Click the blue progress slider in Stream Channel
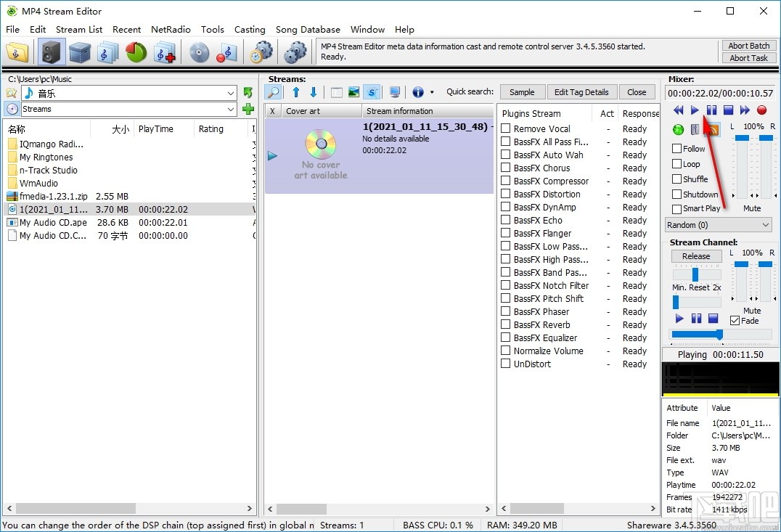Screen dimensions: 781x532 pyautogui.click(x=695, y=334)
